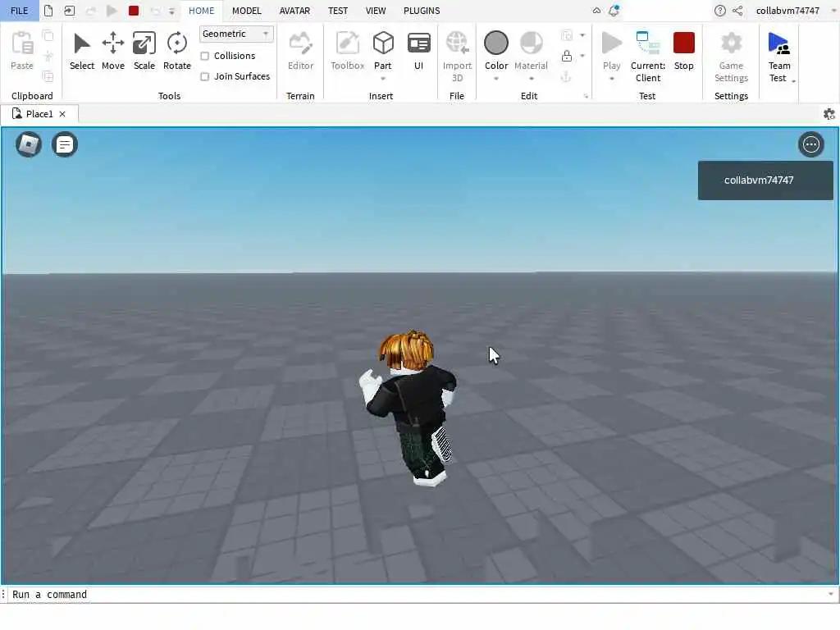840x630 pixels.
Task: Expand the Play options arrow
Action: pos(611,79)
